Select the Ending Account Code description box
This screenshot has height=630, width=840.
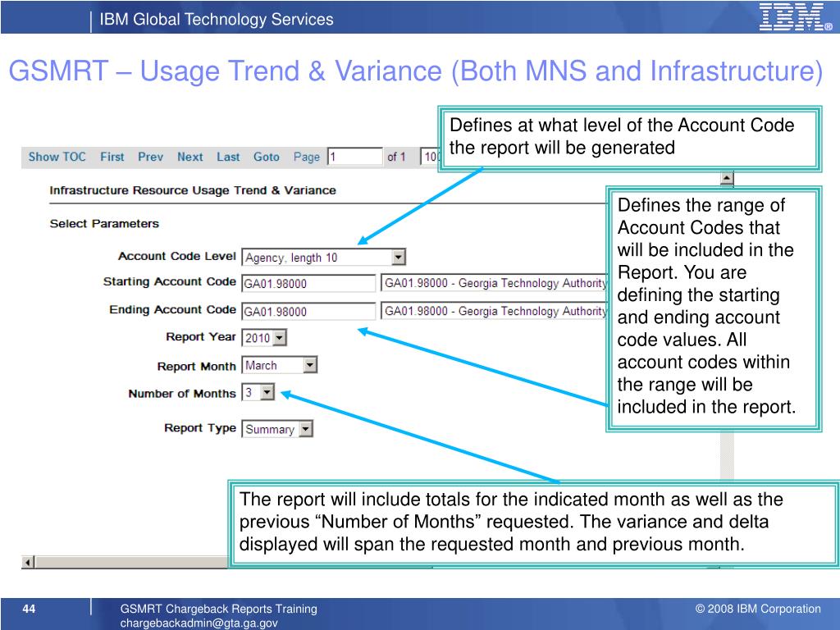493,311
